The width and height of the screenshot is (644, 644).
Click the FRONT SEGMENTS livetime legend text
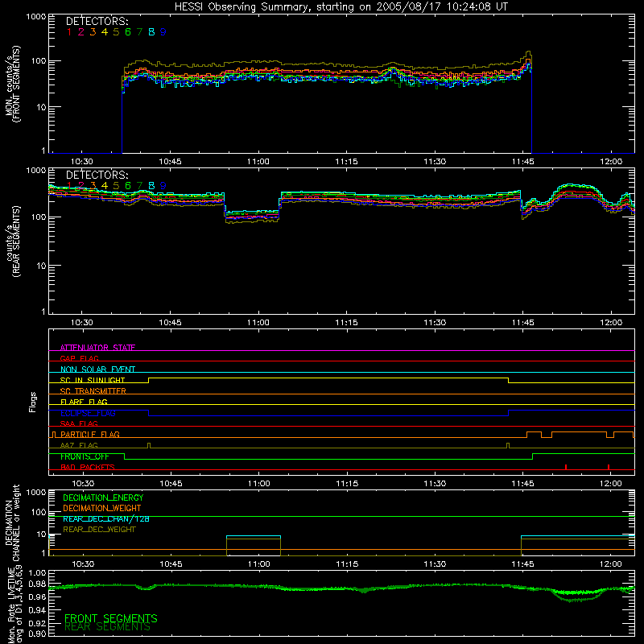111,618
